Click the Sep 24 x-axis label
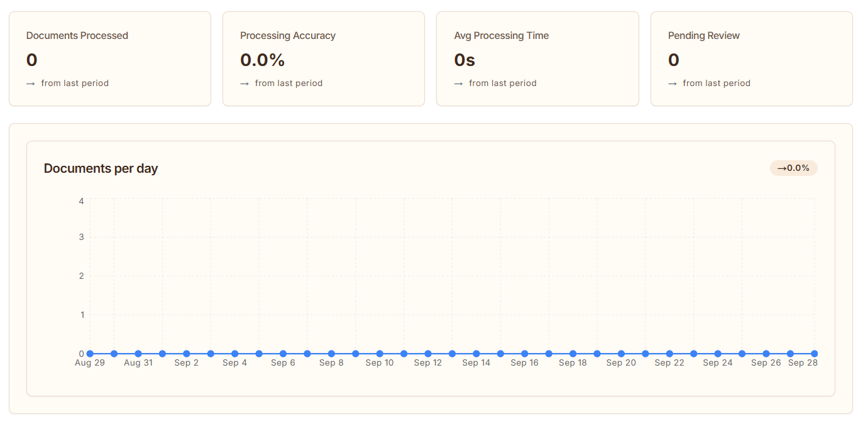The image size is (868, 424). click(x=718, y=363)
